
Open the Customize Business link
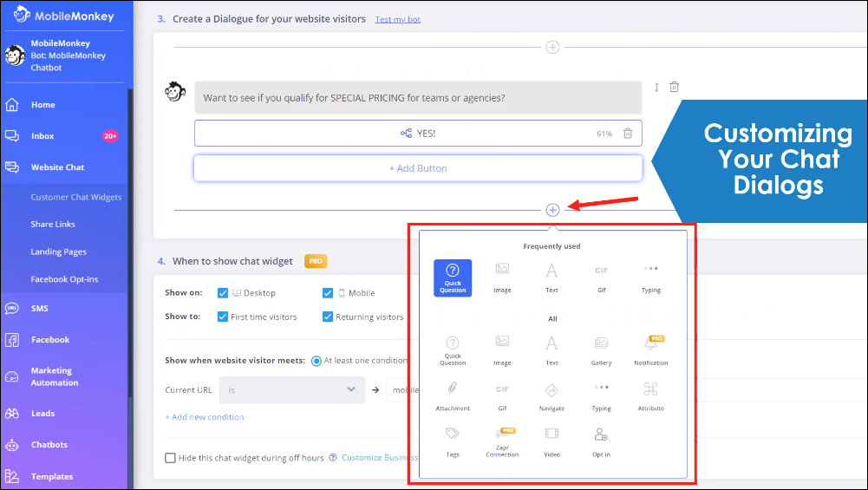point(380,457)
